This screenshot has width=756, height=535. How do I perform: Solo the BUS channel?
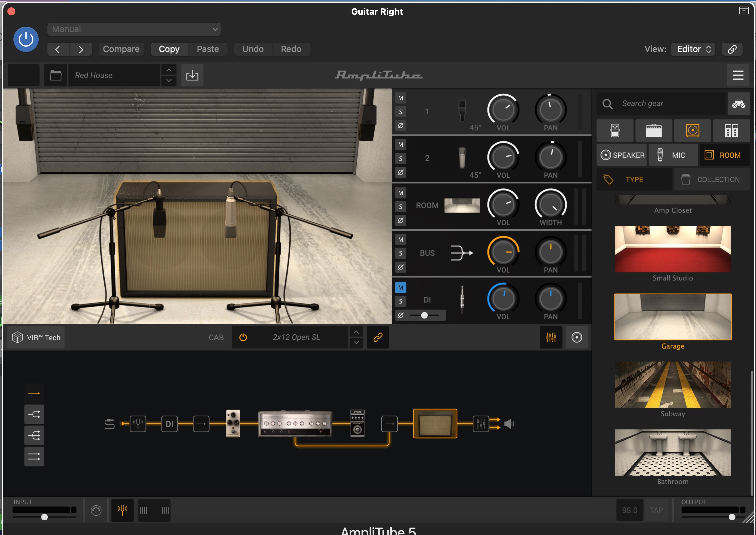(x=401, y=253)
